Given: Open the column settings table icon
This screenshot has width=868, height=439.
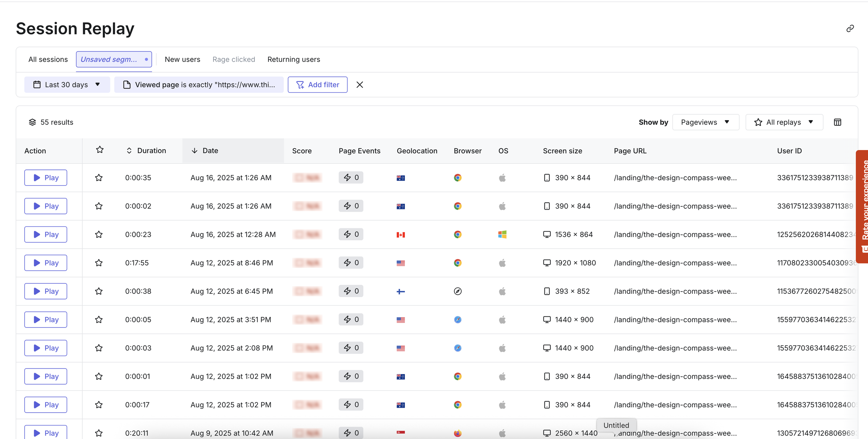Looking at the screenshot, I should [837, 122].
